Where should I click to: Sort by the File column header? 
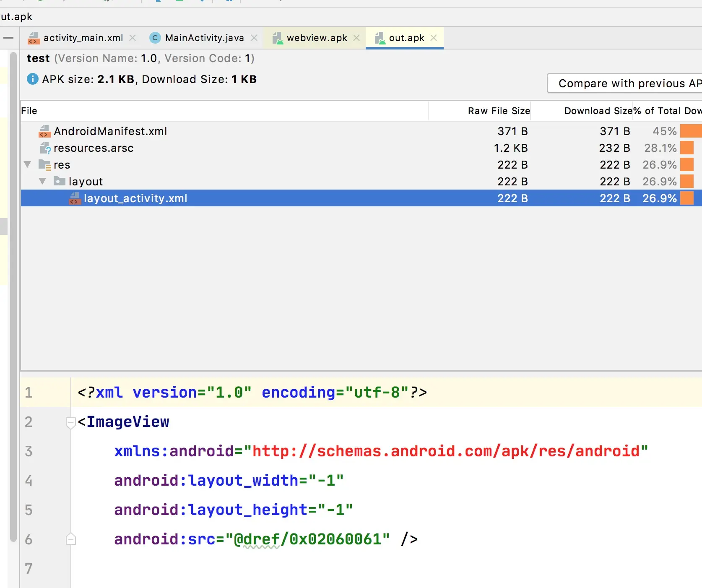click(x=224, y=111)
